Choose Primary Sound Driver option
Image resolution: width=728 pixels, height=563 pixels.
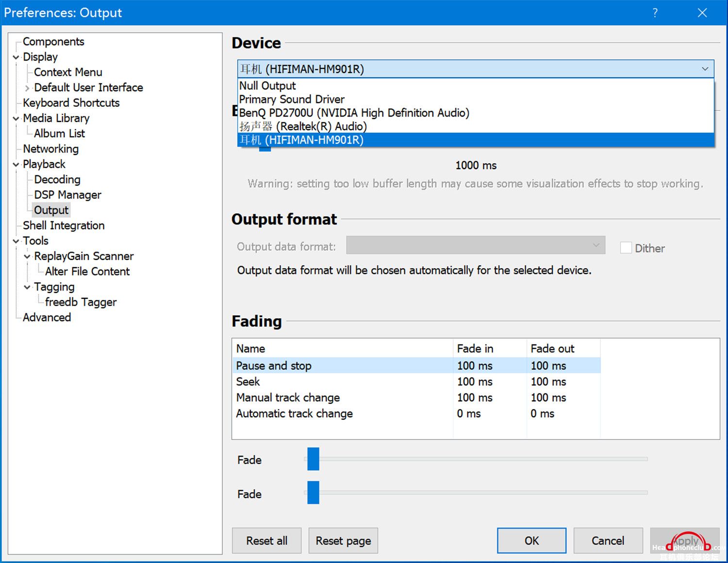(x=476, y=99)
